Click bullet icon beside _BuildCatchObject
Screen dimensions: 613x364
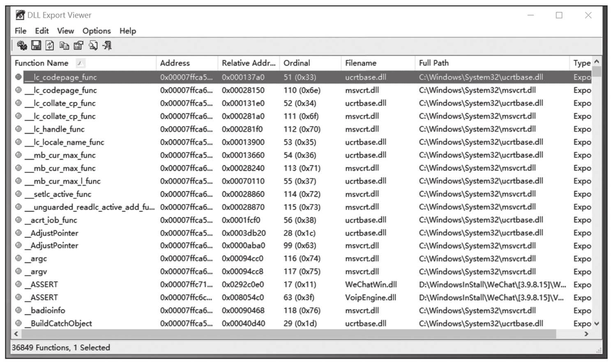tap(18, 323)
